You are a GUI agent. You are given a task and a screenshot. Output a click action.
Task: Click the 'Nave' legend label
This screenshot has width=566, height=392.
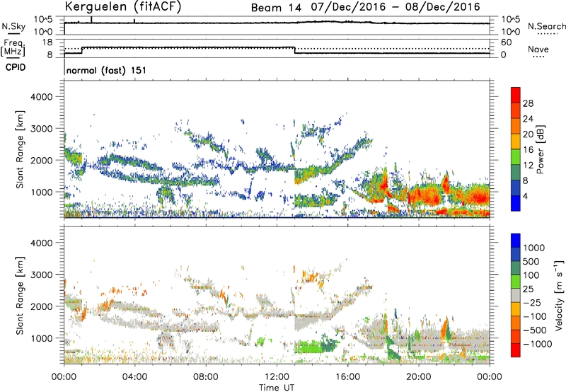point(538,49)
